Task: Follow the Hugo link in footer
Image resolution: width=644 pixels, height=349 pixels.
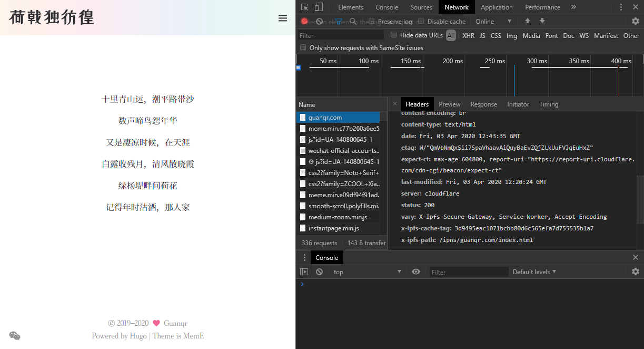Action: click(138, 336)
